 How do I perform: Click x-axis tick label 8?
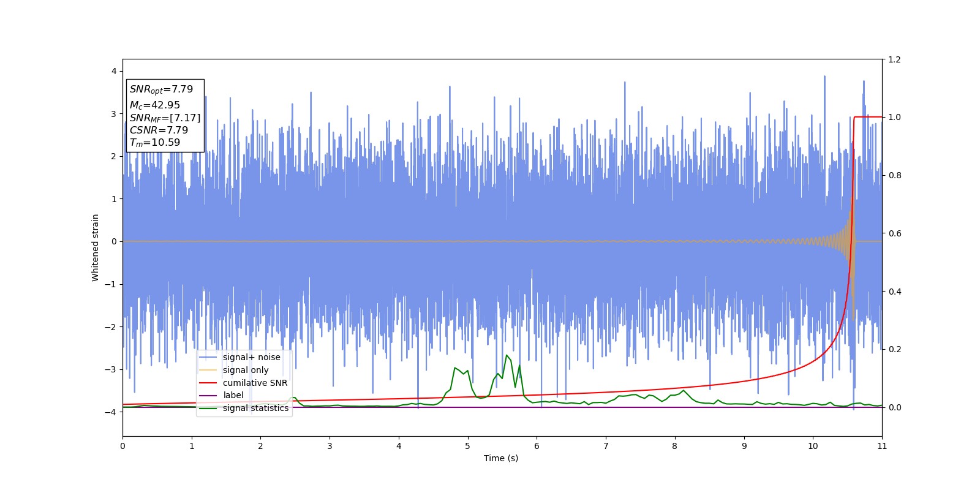[x=675, y=446]
